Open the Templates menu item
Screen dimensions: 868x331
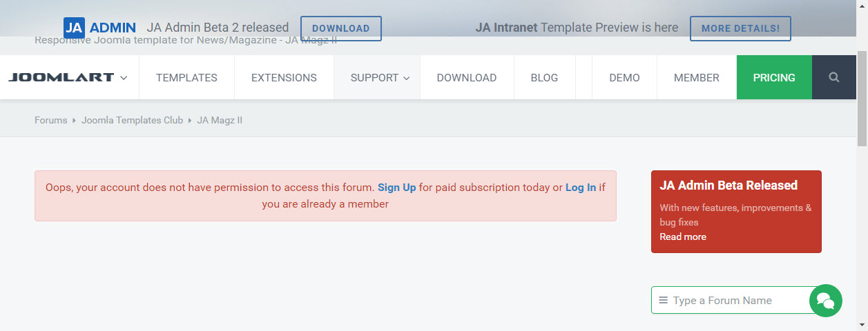(x=186, y=77)
